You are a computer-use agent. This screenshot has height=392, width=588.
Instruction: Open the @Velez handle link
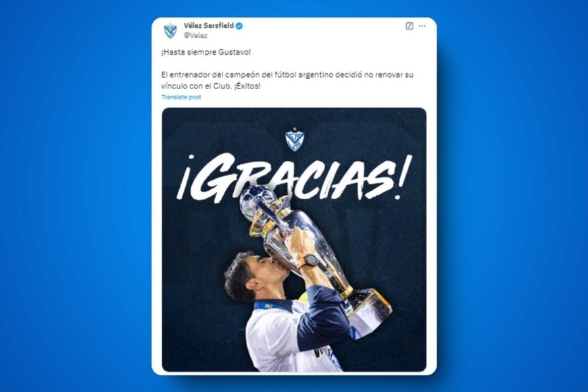195,35
